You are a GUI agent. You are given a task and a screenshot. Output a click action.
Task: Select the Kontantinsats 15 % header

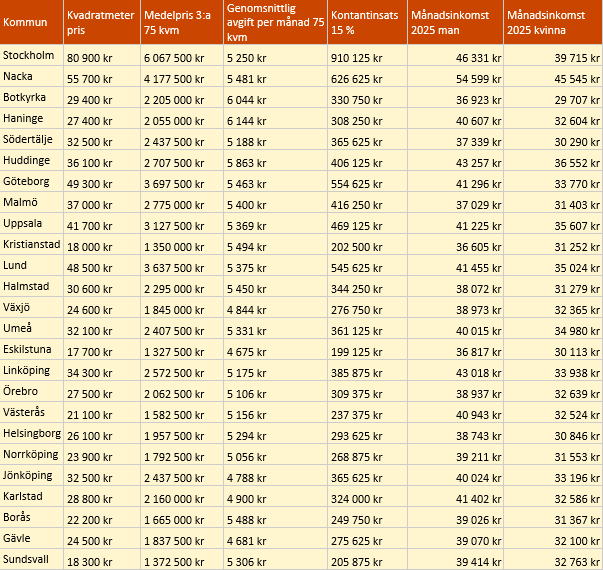367,22
